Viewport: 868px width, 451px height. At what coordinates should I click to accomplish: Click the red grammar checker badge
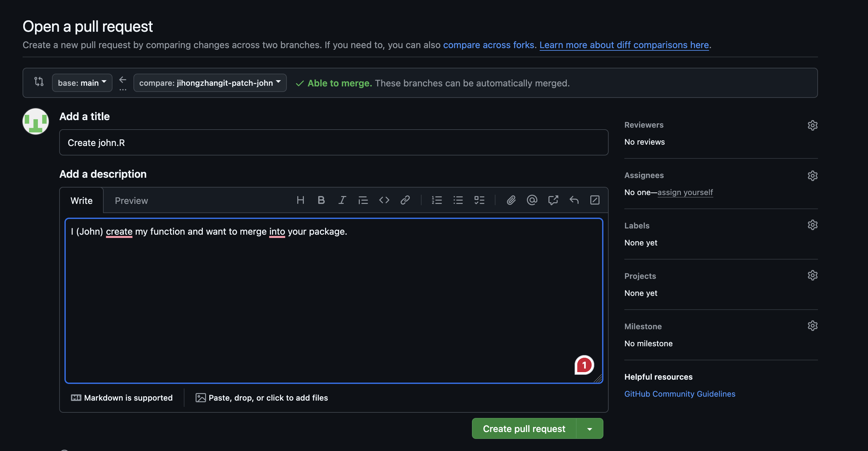pos(584,365)
